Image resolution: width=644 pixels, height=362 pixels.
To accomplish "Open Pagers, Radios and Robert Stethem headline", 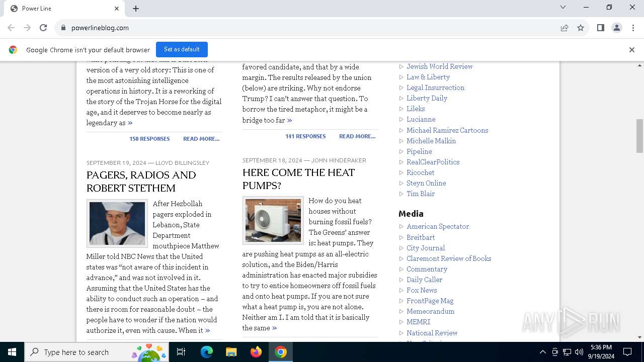I will (141, 182).
